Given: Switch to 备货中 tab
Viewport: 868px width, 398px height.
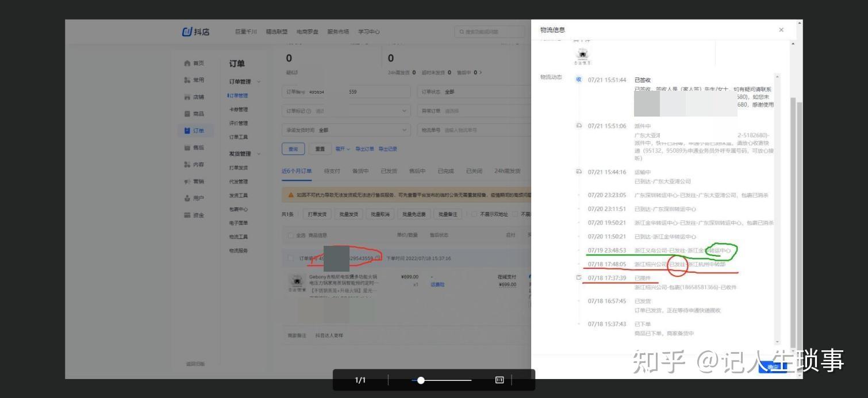Looking at the screenshot, I should [x=360, y=171].
